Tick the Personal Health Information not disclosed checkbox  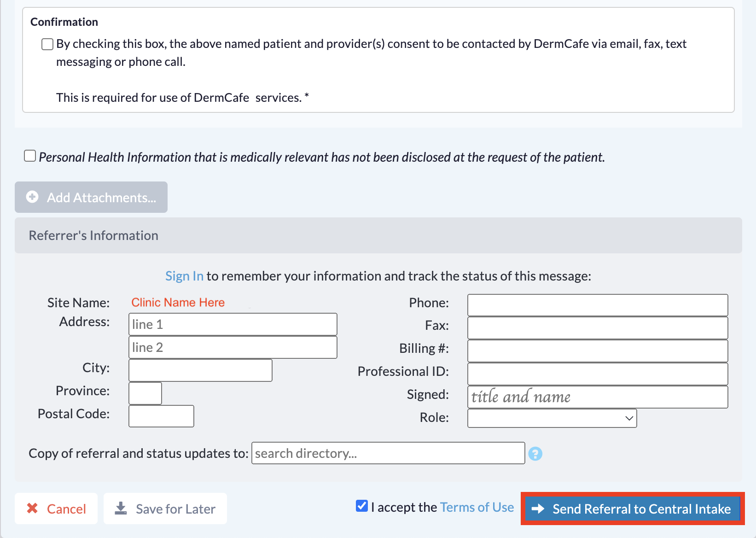pos(30,156)
